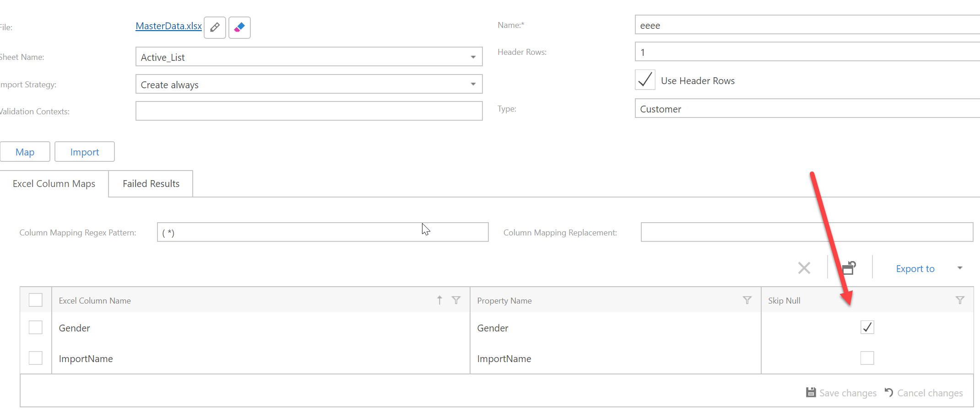
Task: Open the Import Strategy dropdown
Action: click(473, 84)
